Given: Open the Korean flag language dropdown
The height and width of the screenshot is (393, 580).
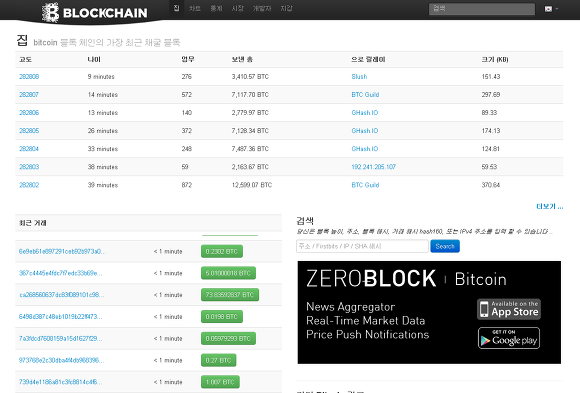Looking at the screenshot, I should coord(552,9).
